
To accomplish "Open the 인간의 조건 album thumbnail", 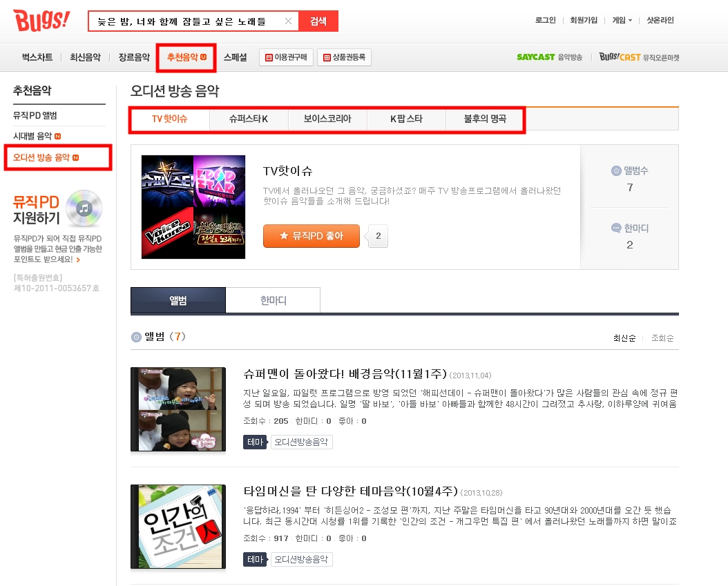I will pyautogui.click(x=178, y=527).
